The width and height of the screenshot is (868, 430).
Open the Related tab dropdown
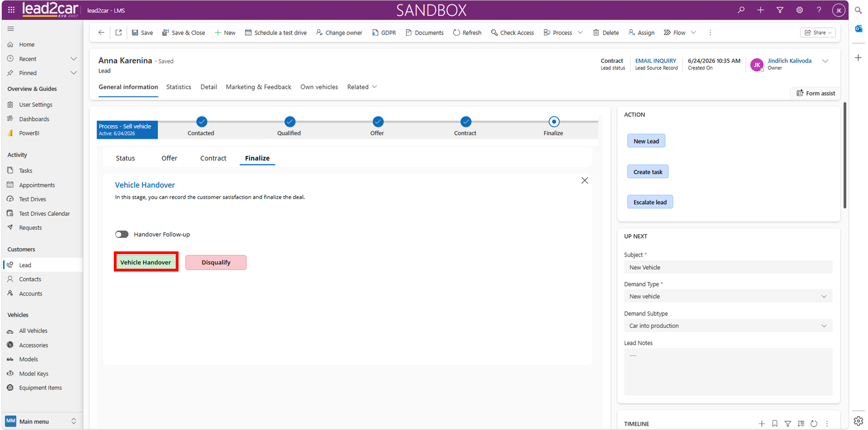[x=362, y=87]
